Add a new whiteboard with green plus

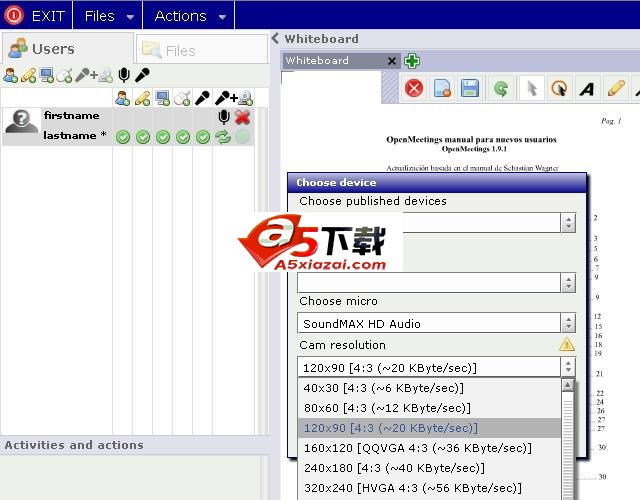tap(412, 61)
